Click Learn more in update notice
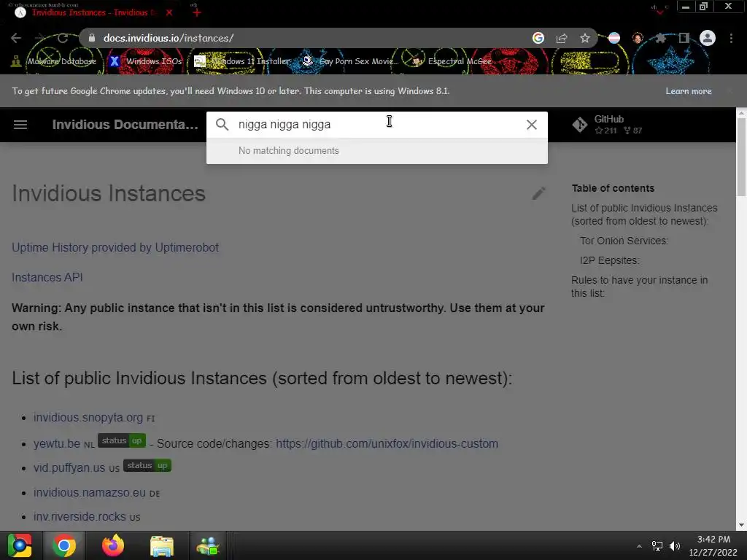The image size is (747, 560). click(689, 91)
